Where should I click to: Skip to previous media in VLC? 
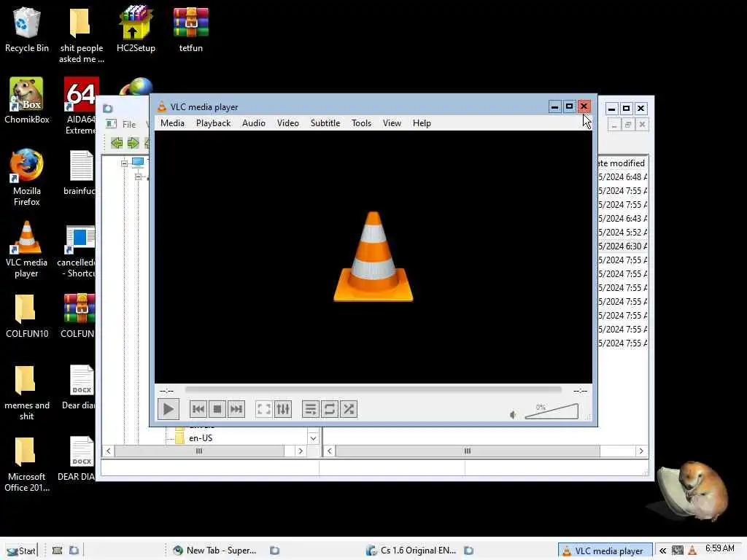[x=198, y=409]
